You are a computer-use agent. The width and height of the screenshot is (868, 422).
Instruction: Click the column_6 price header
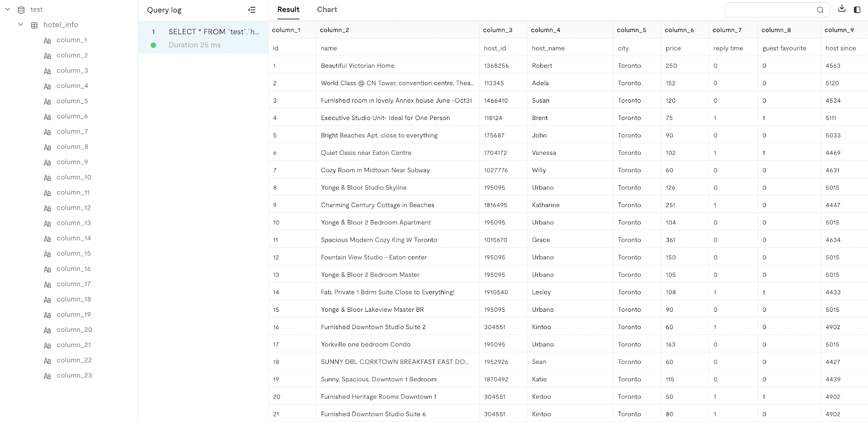click(x=679, y=30)
